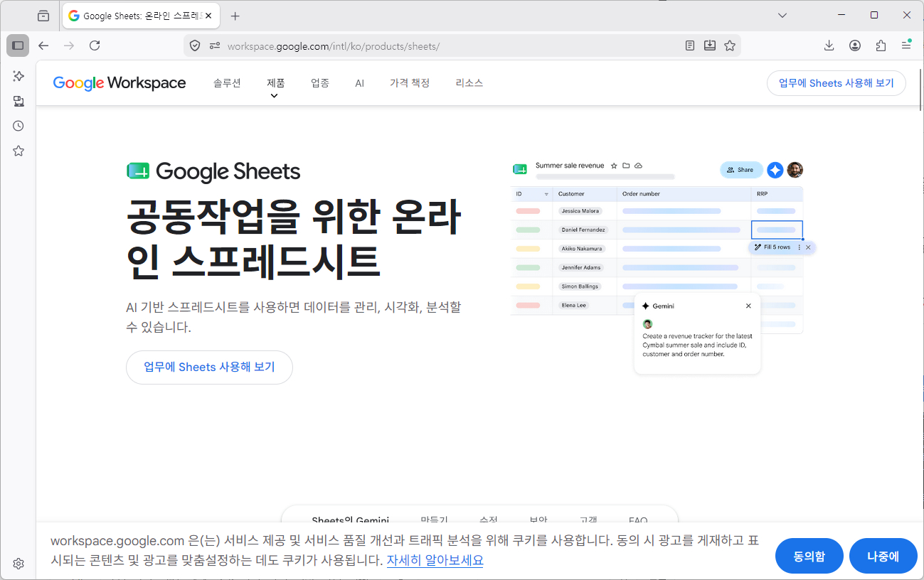Click the AI 기반 스프레드시트 description text

coord(294,317)
